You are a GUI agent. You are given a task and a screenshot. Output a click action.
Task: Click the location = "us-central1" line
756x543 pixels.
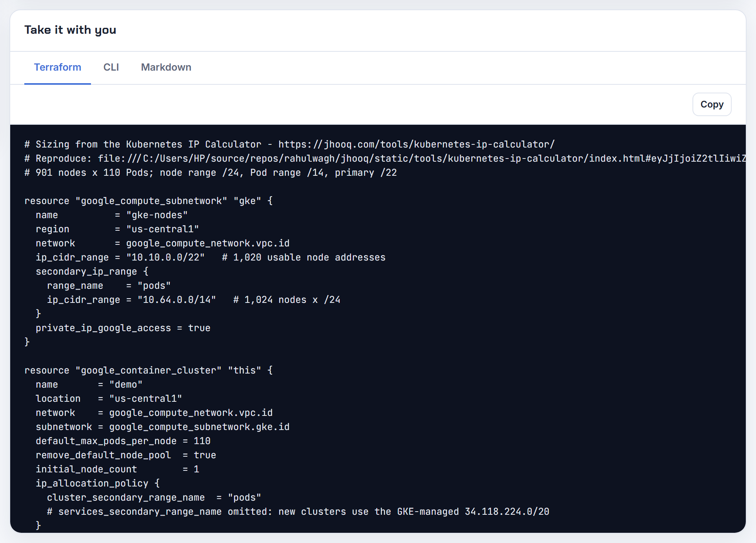click(109, 399)
